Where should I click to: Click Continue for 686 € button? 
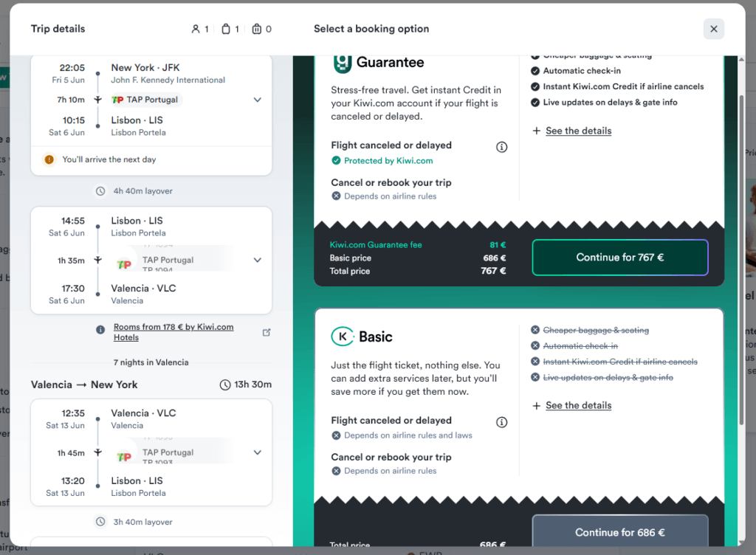(x=619, y=531)
